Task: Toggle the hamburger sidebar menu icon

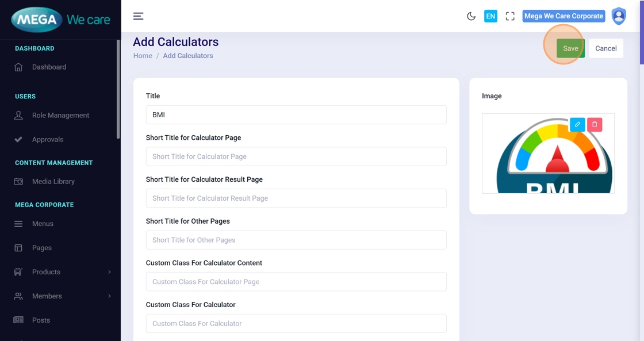Action: (x=138, y=16)
